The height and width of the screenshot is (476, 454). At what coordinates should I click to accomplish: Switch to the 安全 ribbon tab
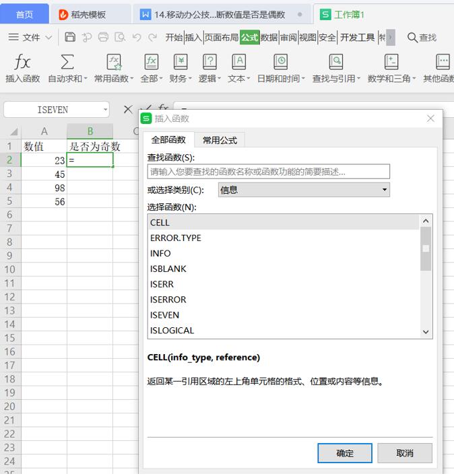327,37
